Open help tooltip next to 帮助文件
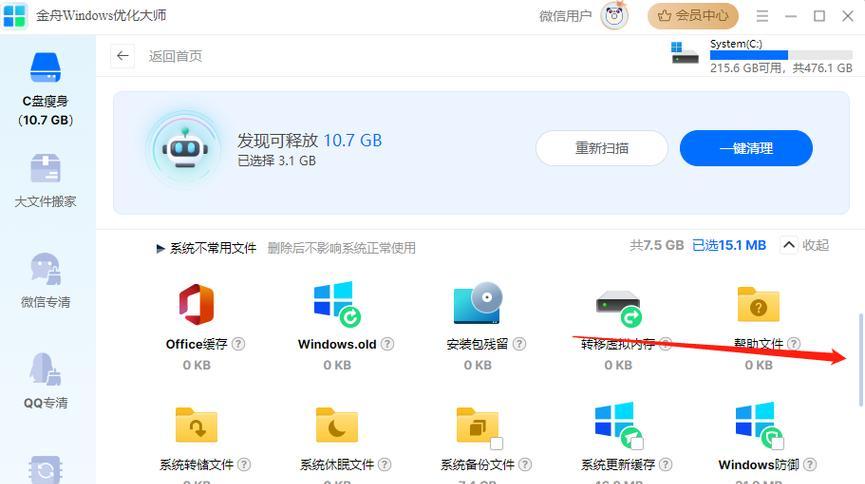Screen dimensions: 865x484 pyautogui.click(x=794, y=344)
